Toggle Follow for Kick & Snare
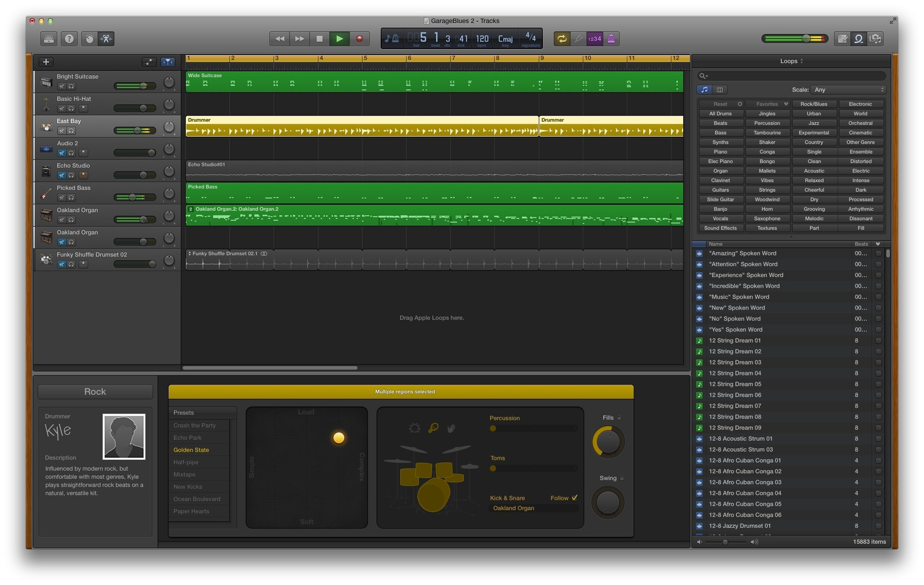This screenshot has height=585, width=924. (x=574, y=497)
